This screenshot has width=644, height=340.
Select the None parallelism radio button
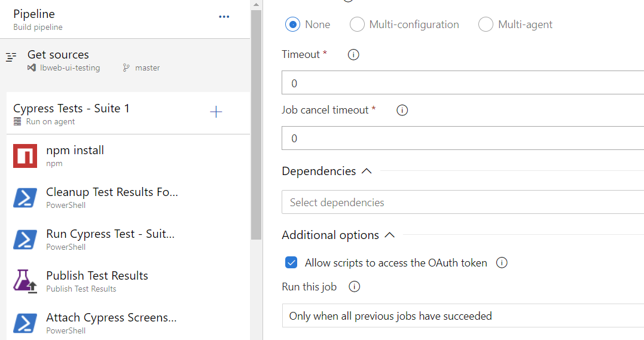click(292, 24)
